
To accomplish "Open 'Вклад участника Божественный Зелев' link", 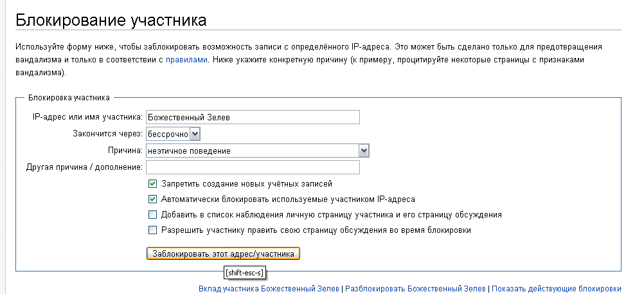I will [x=269, y=289].
